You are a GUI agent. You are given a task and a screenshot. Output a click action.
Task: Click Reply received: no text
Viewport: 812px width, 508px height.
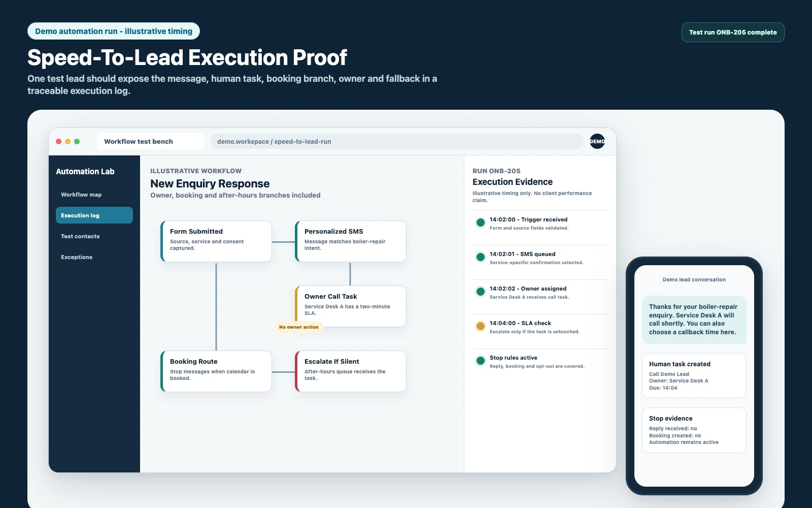[673, 428]
